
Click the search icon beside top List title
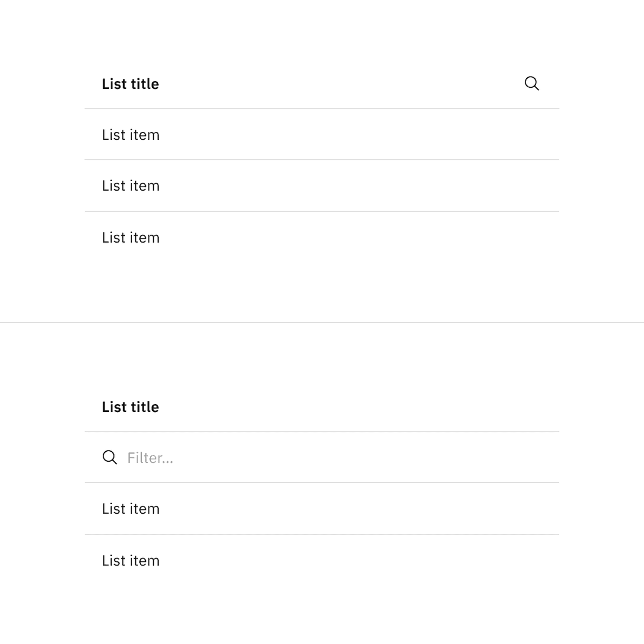[532, 83]
